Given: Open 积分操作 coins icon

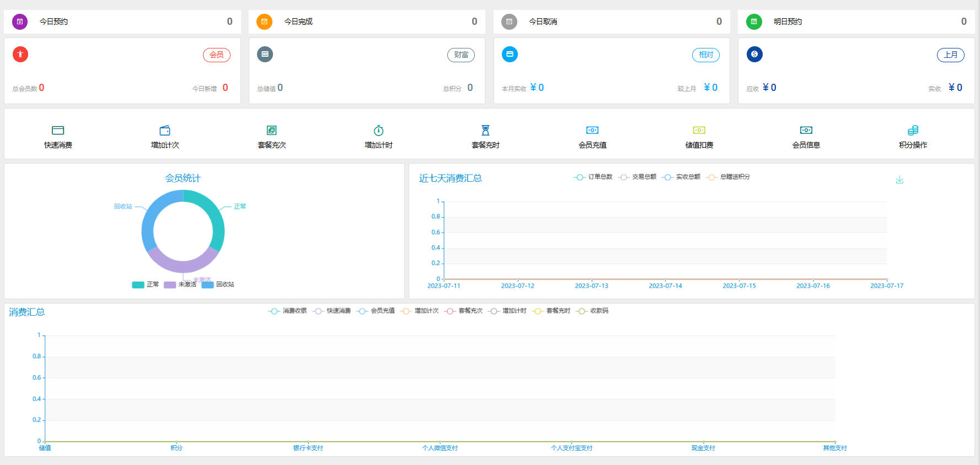Looking at the screenshot, I should click(x=913, y=131).
